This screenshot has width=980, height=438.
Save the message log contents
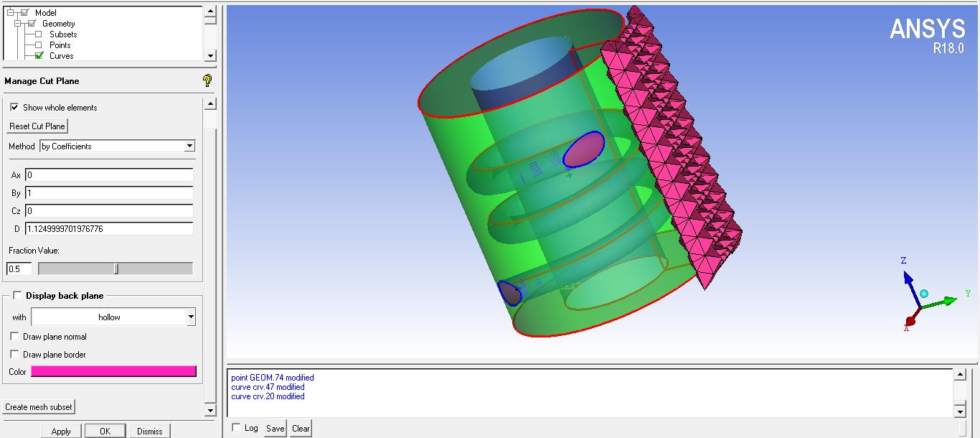[275, 427]
